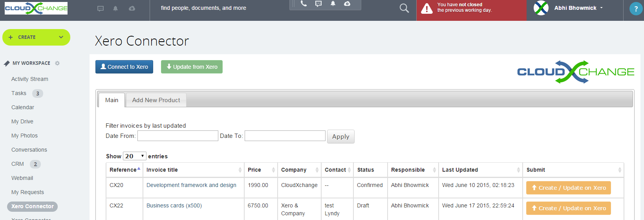The width and height of the screenshot is (644, 220).
Task: Sort the table by Reference column
Action: (x=123, y=170)
